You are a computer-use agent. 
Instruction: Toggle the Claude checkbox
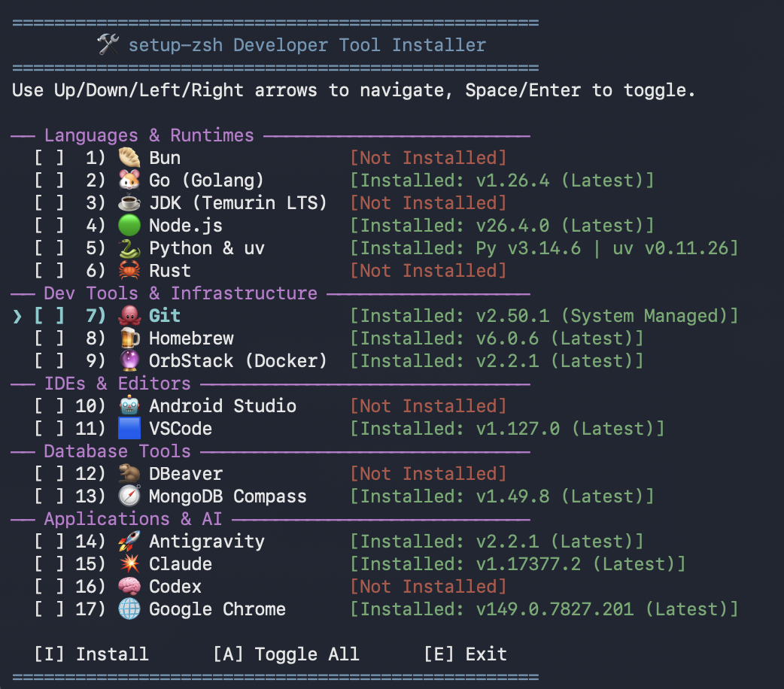[49, 564]
